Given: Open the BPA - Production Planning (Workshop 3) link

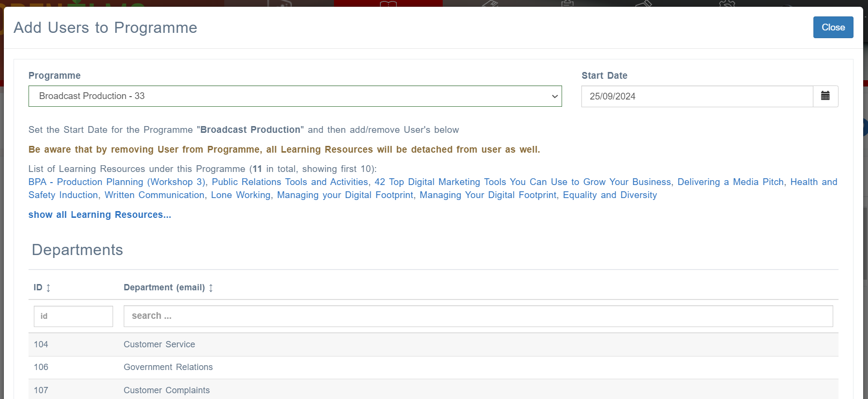Looking at the screenshot, I should point(117,182).
